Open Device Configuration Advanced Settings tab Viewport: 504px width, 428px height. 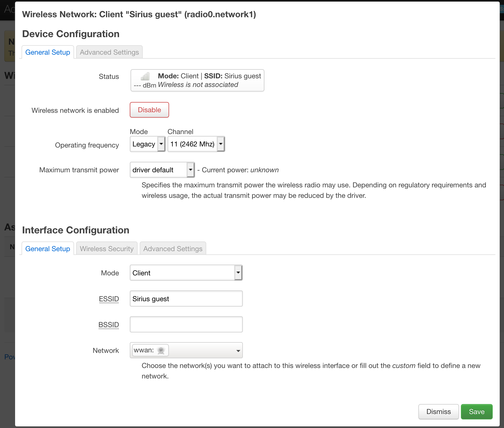[109, 52]
